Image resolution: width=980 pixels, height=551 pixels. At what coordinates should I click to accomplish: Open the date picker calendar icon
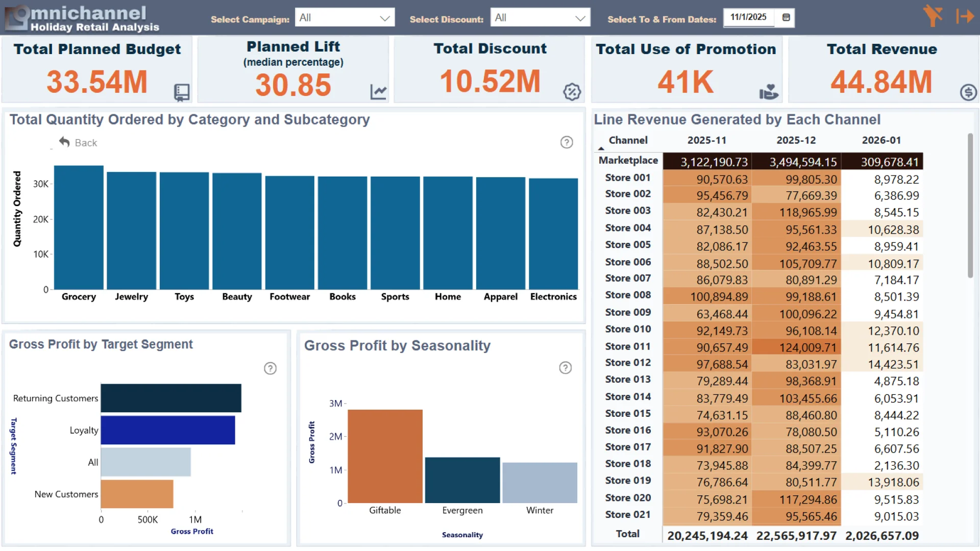pos(786,17)
